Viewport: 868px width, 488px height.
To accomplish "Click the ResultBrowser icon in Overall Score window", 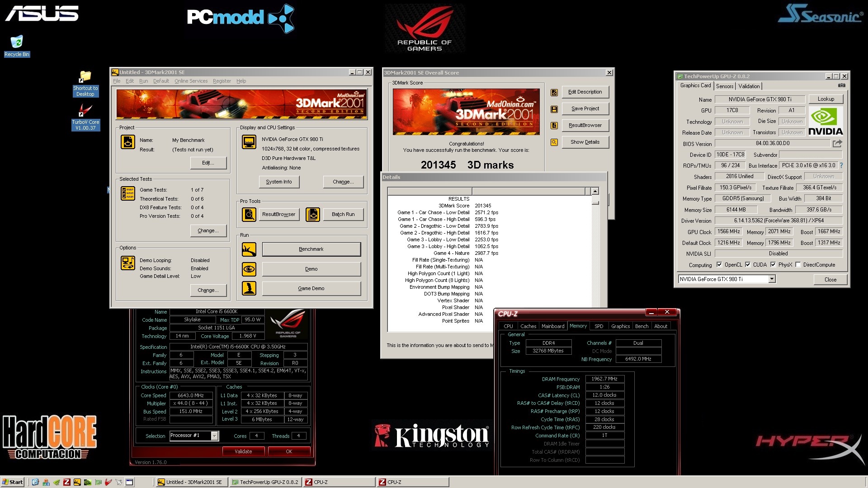I will click(x=554, y=126).
